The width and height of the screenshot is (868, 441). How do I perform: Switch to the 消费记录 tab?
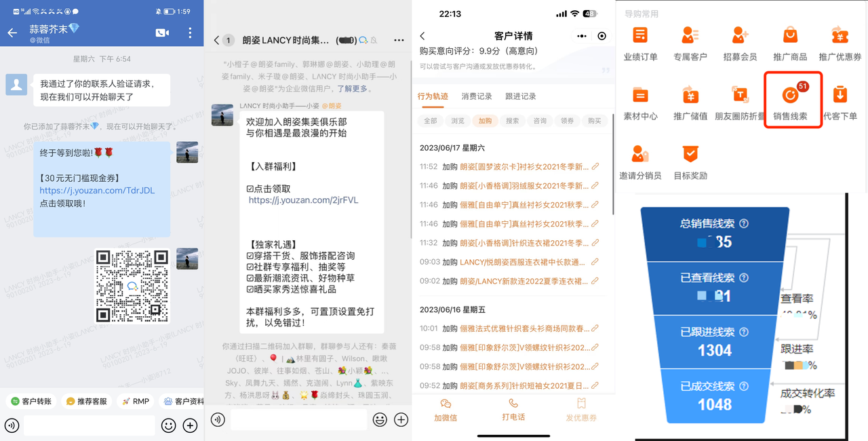point(477,96)
